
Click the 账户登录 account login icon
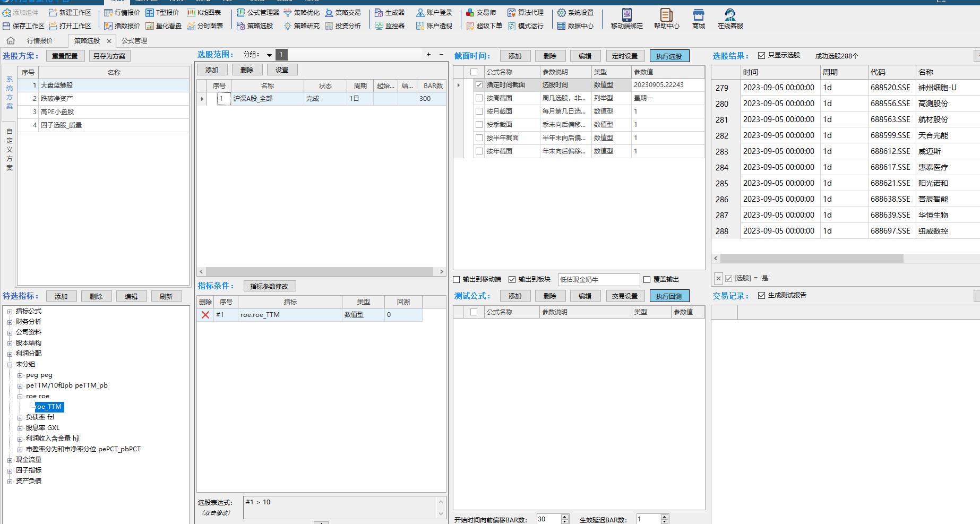[420, 13]
